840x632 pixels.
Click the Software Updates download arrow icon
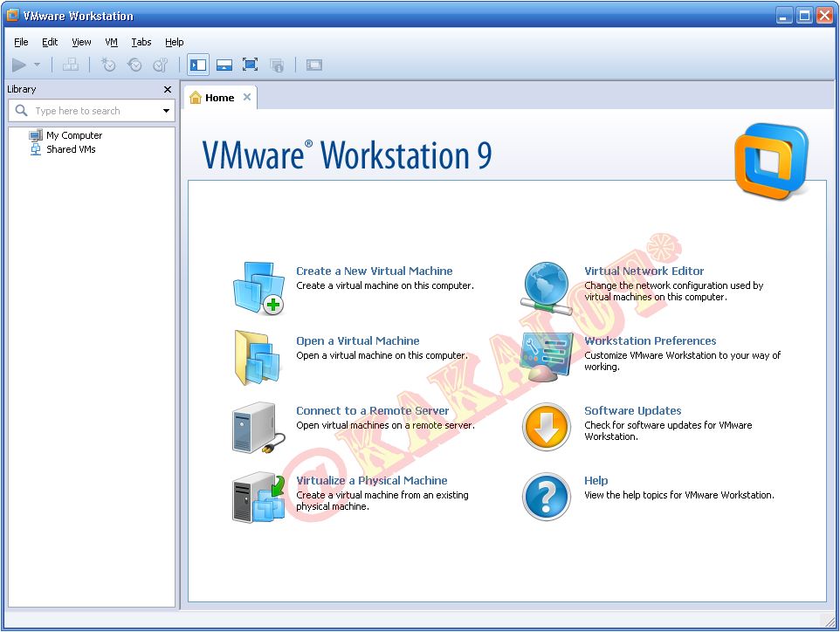pyautogui.click(x=547, y=427)
